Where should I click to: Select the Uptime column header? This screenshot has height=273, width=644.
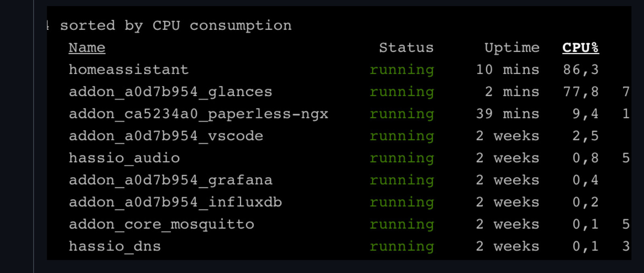[512, 48]
